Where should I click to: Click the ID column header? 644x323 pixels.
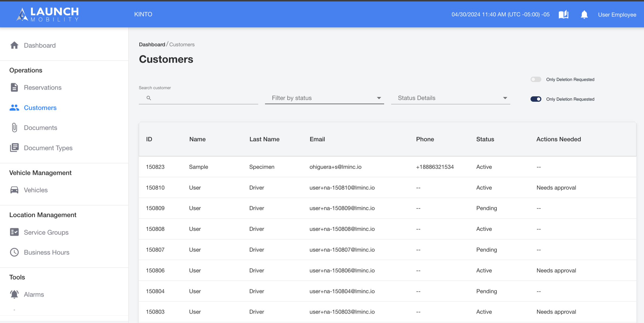[149, 139]
